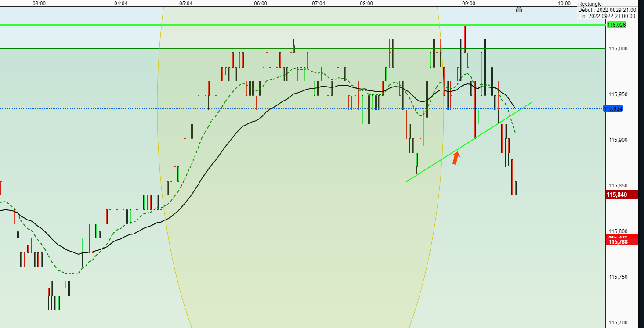Click the Fin date line in tooltip
Image resolution: width=644 pixels, height=328 pixels.
click(x=607, y=16)
